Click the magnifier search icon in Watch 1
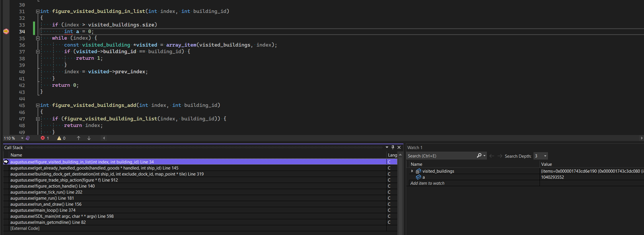 pyautogui.click(x=479, y=156)
